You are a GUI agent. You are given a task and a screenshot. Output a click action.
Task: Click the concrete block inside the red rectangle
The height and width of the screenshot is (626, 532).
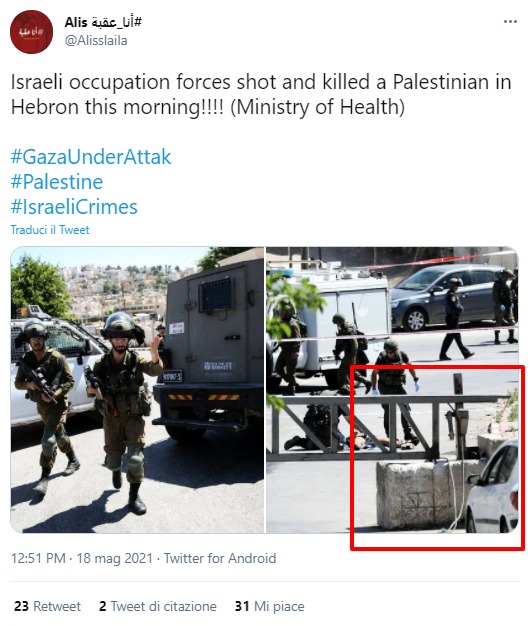coord(419,495)
